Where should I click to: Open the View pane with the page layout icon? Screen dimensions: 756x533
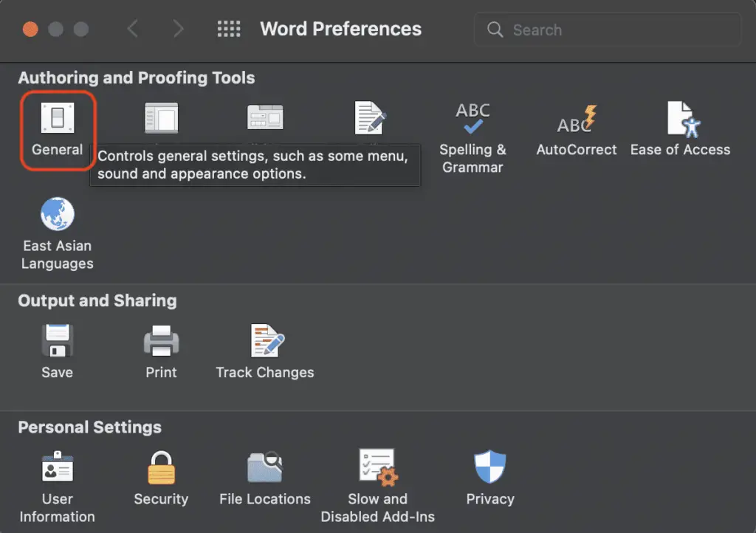tap(161, 117)
